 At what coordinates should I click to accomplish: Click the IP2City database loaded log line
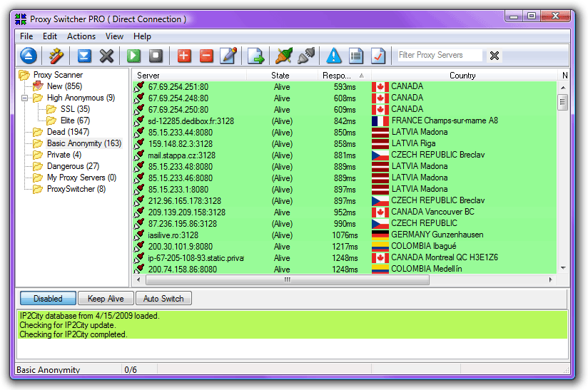pyautogui.click(x=90, y=316)
